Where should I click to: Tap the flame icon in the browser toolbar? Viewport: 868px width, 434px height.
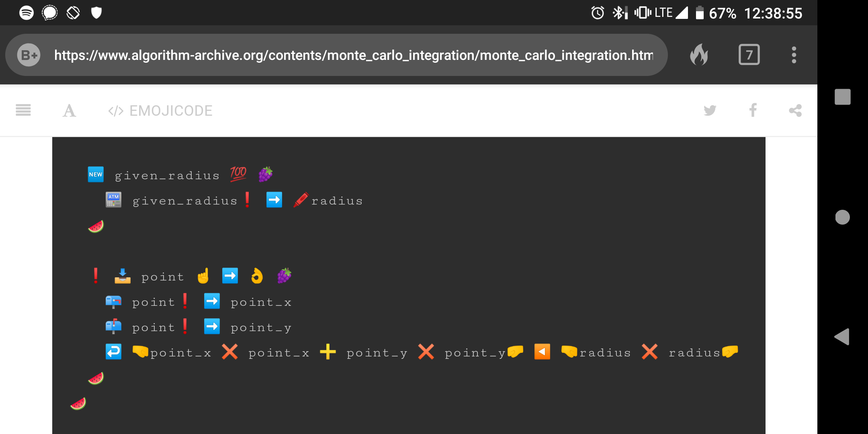coord(699,55)
